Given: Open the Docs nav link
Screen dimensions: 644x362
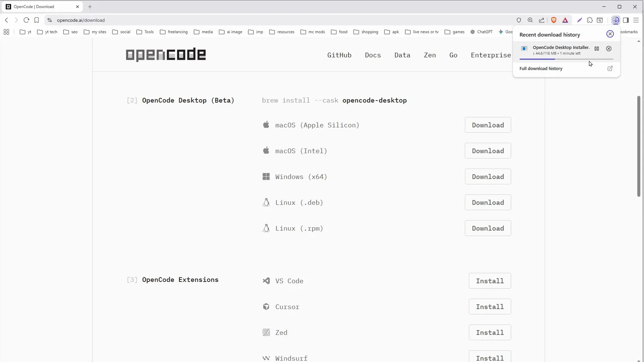Looking at the screenshot, I should pos(373,55).
